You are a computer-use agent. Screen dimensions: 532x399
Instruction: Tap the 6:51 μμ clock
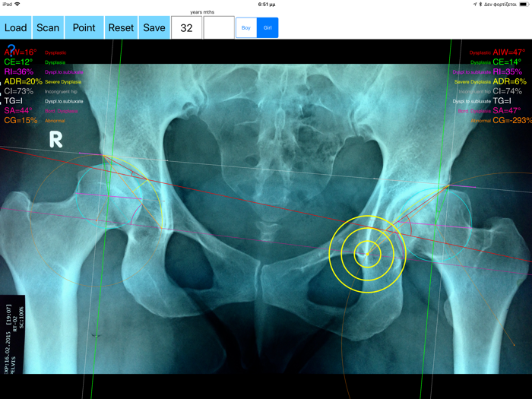pos(267,5)
